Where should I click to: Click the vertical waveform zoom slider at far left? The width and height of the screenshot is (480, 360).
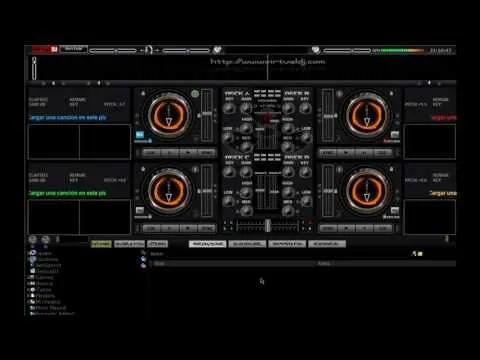(x=34, y=68)
